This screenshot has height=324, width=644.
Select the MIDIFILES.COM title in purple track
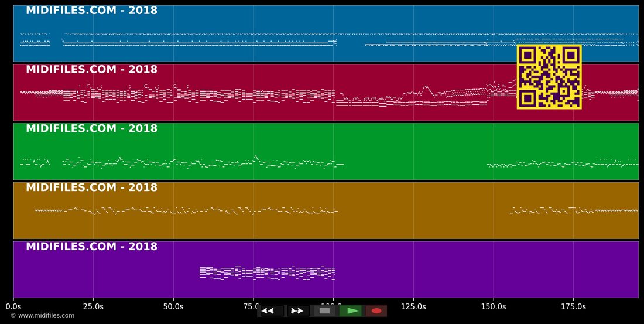(91, 247)
